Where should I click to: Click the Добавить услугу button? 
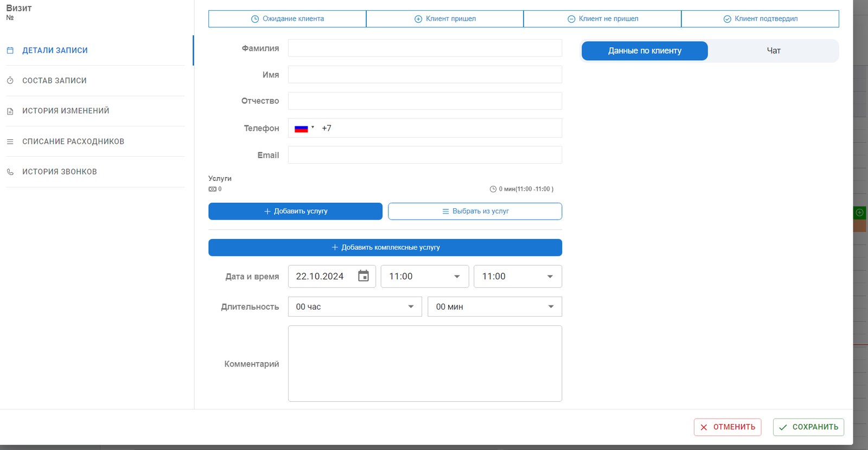(x=295, y=211)
